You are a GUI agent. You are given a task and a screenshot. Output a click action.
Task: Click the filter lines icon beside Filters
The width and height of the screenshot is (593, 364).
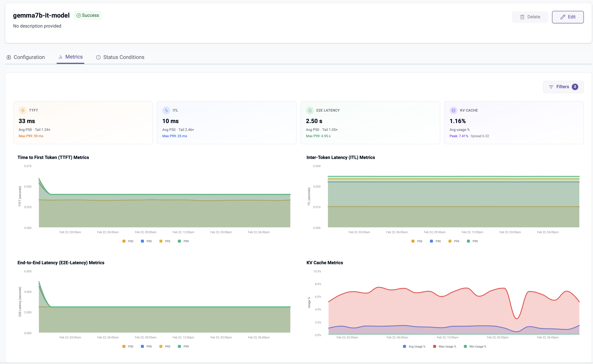551,87
